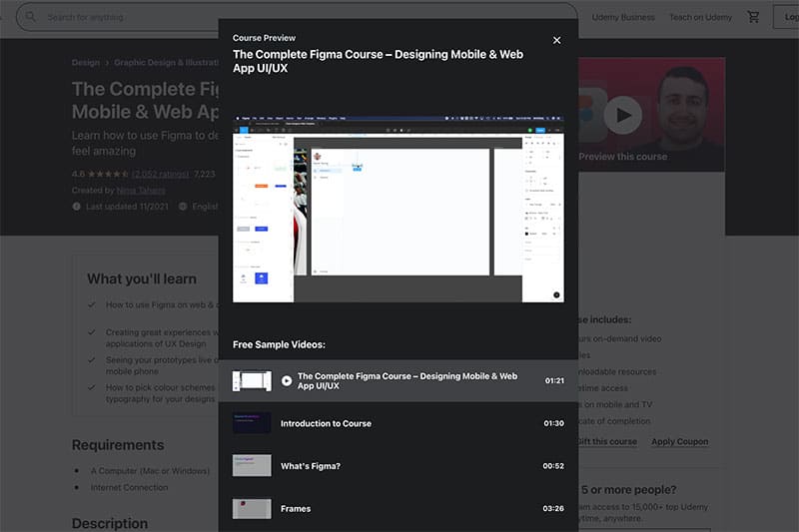799x532 pixels.
Task: Click the 'Requirements' heading
Action: pos(118,445)
